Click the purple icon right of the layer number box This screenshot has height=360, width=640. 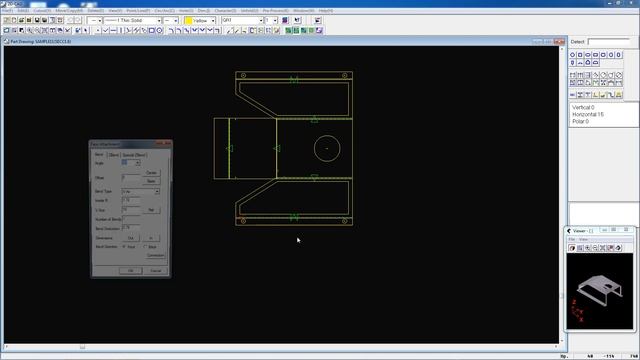pos(285,20)
